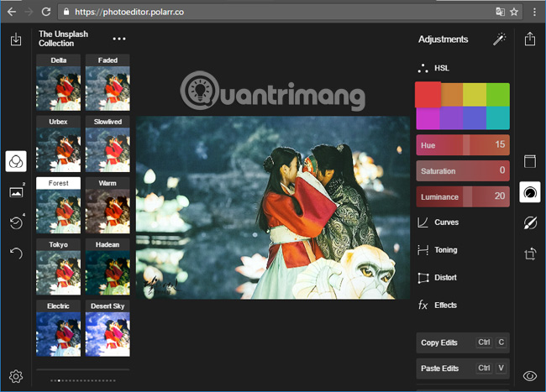The image size is (546, 392).
Task: Expand the Curves section
Action: 445,222
